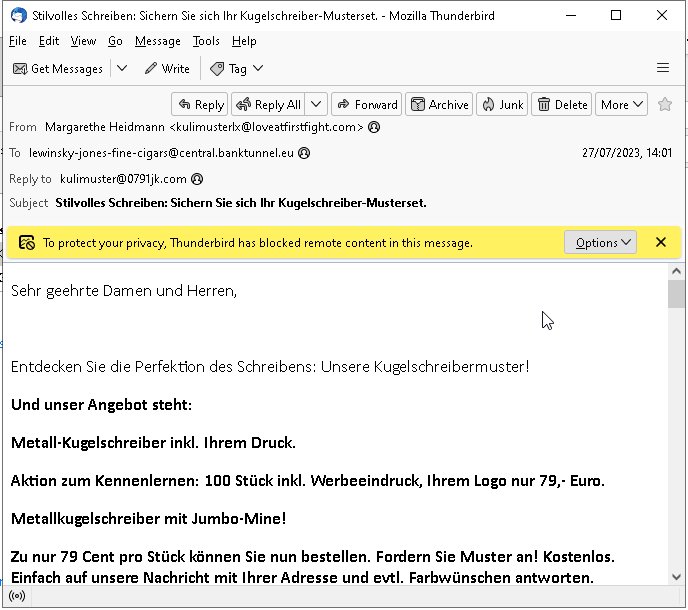688x610 pixels.
Task: Click the blocked remote content icon
Action: (27, 243)
